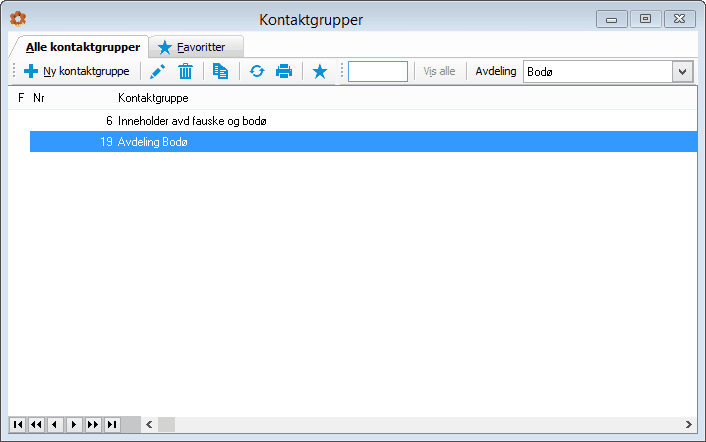Click horizontal scrollbar left arrow
Image resolution: width=706 pixels, height=442 pixels.
[x=149, y=424]
